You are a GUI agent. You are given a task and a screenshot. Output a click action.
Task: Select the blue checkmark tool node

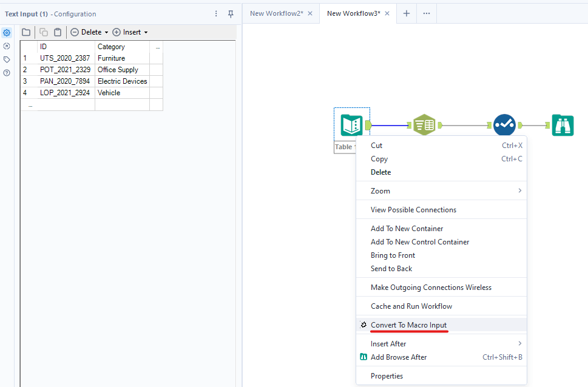tap(504, 125)
